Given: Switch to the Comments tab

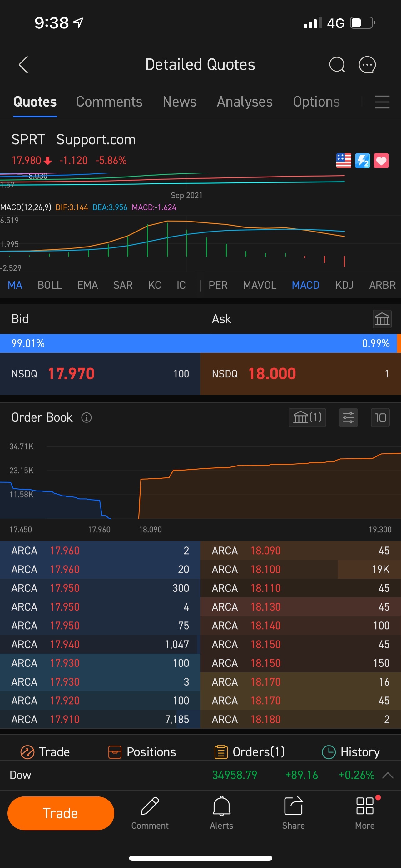Looking at the screenshot, I should coord(109,102).
